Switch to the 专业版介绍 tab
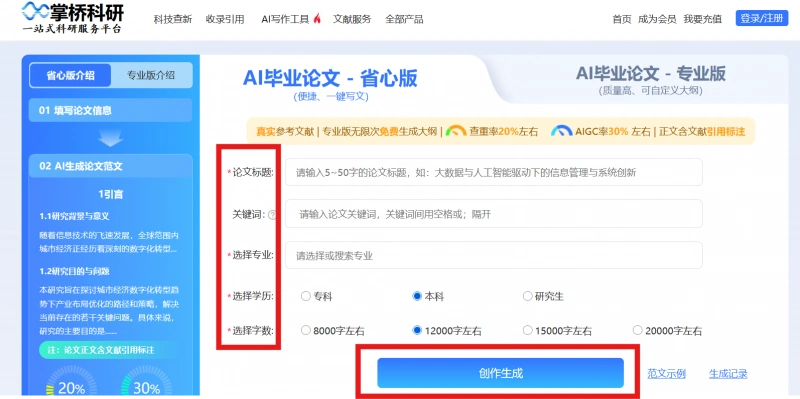Screen dimensions: 800x399 (x=151, y=76)
